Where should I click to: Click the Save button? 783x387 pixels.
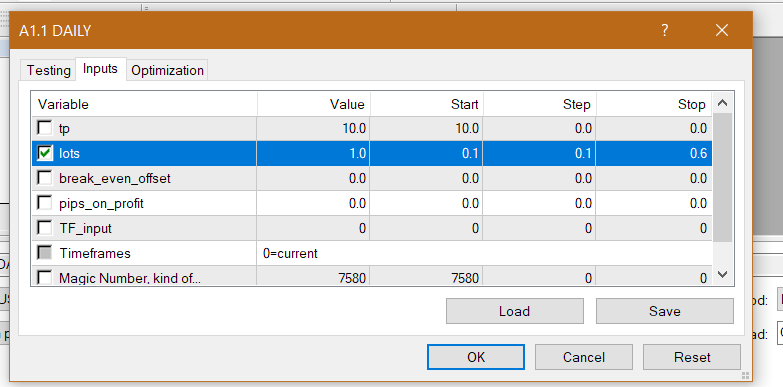[x=665, y=311]
